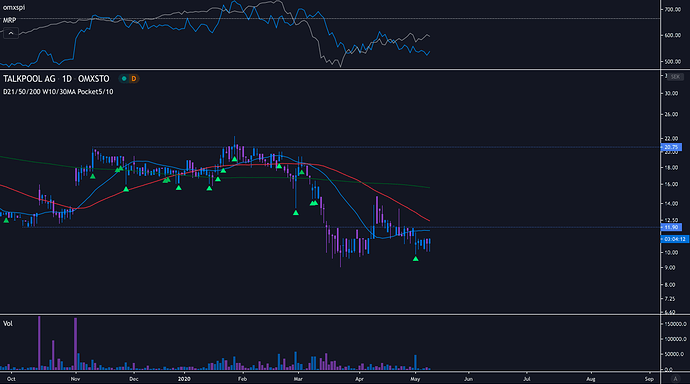690x384 pixels.
Task: Click the 30.00 level on the price scale
Action: point(671,93)
